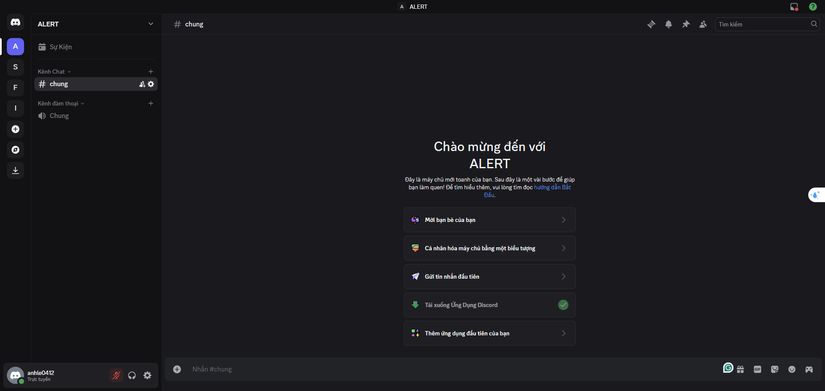Click the floating water drop widget

pos(816,195)
